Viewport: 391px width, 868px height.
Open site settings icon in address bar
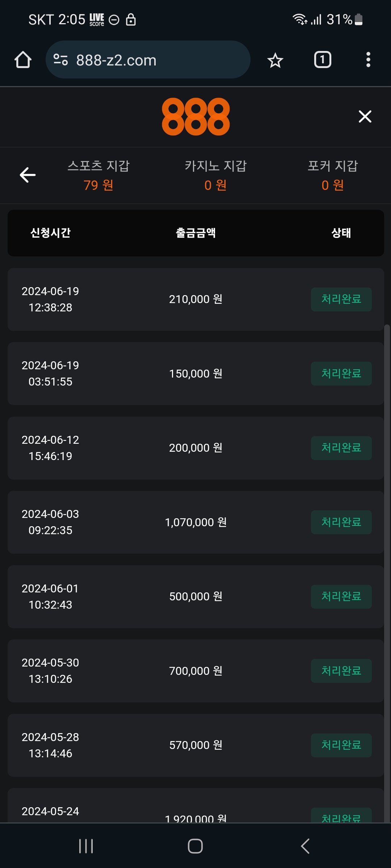coord(60,60)
